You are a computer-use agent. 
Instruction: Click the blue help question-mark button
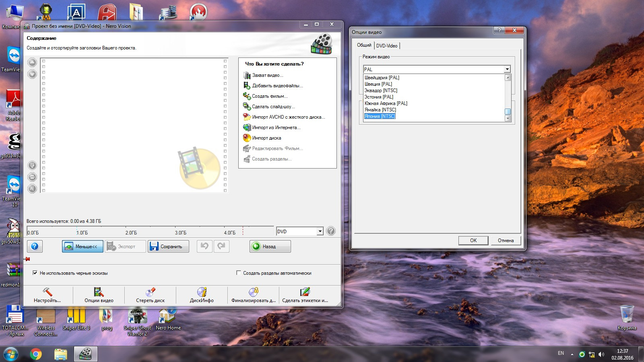35,246
